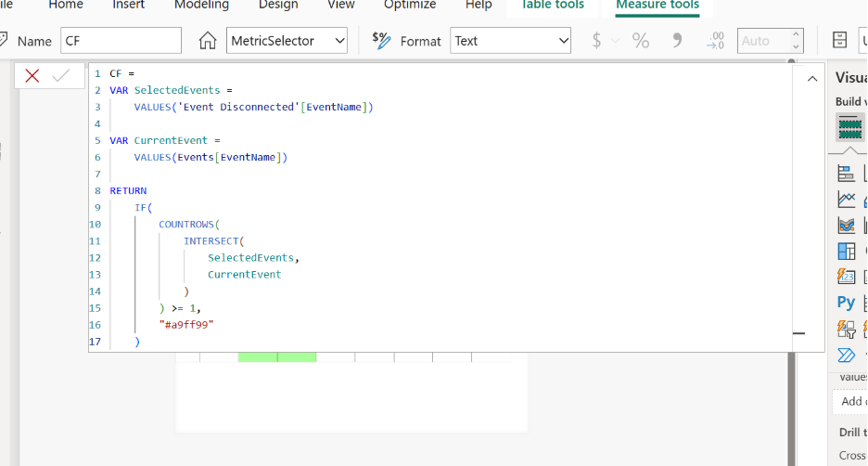Click the Data category drawer icon
The width and height of the screenshot is (868, 466).
coord(840,40)
